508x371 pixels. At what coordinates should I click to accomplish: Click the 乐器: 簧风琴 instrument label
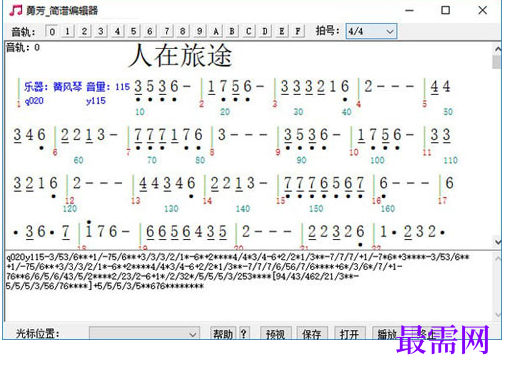pyautogui.click(x=53, y=87)
